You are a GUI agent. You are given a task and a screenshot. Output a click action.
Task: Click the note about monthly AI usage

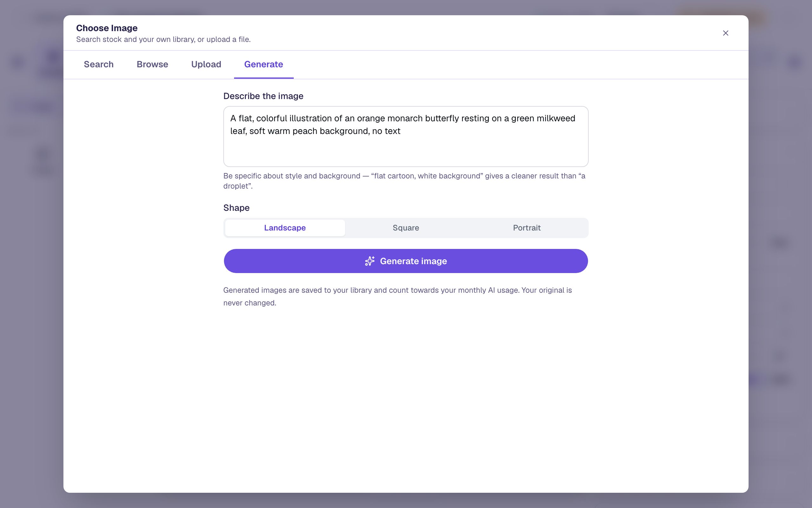398,296
